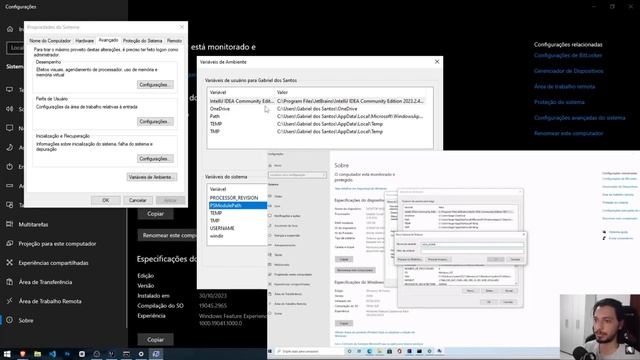
Task: Click Cancelar in Propriedades do Sistema
Action: 138,200
